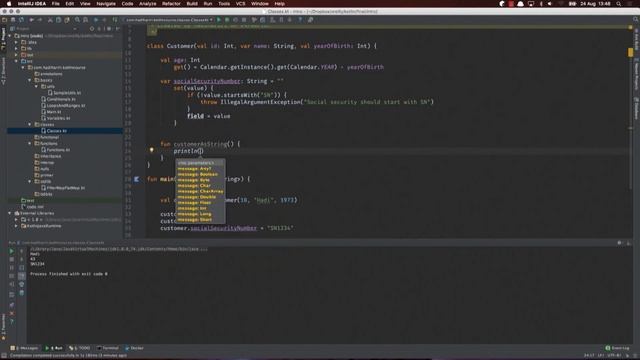This screenshot has width=640, height=360.
Task: Toggle the Project side tab
Action: (3, 39)
